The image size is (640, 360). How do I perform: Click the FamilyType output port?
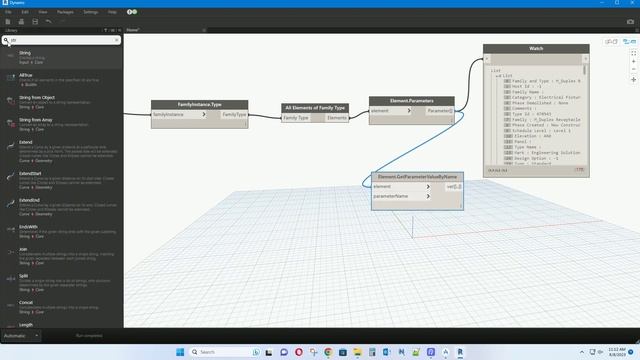234,115
